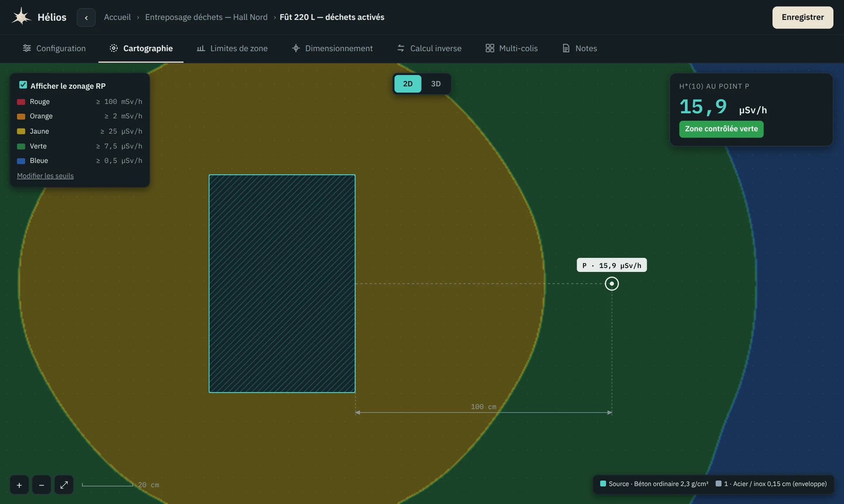
Task: Click the Notes document icon
Action: (x=566, y=48)
